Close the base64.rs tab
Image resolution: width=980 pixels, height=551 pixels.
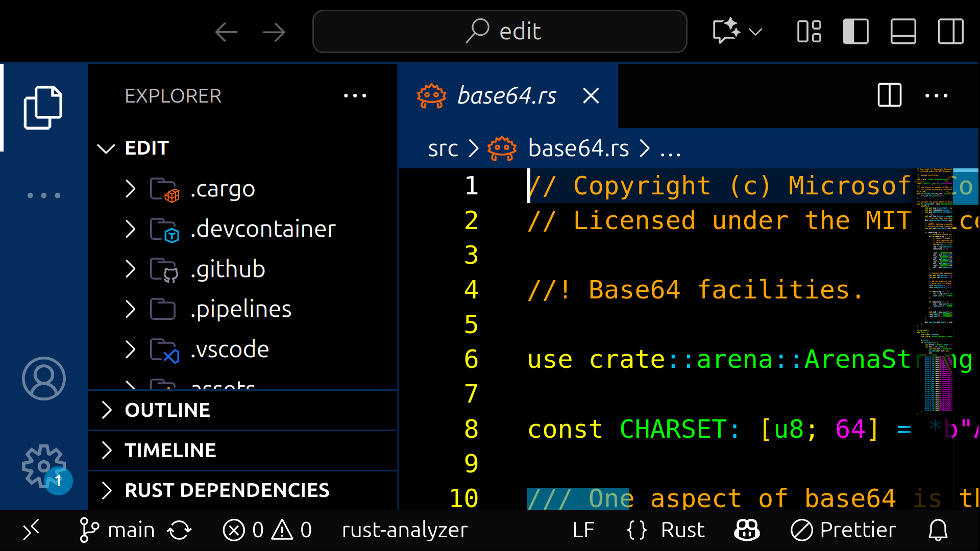[x=591, y=95]
